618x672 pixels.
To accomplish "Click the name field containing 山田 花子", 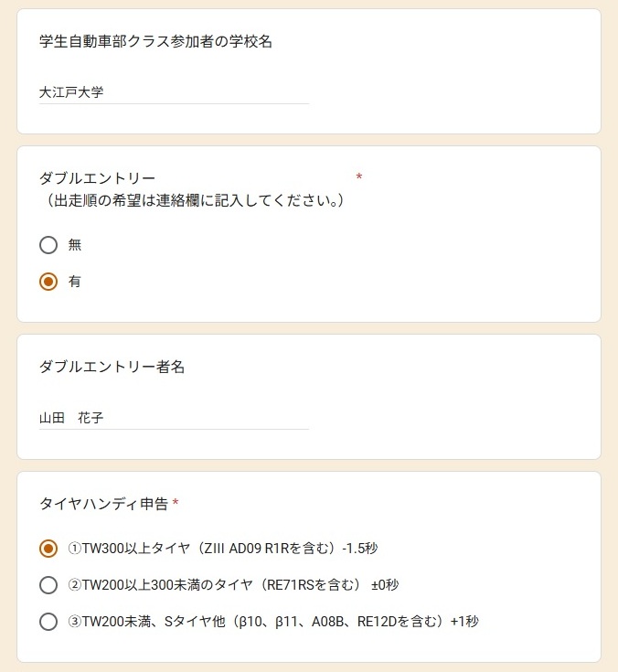I will (174, 418).
